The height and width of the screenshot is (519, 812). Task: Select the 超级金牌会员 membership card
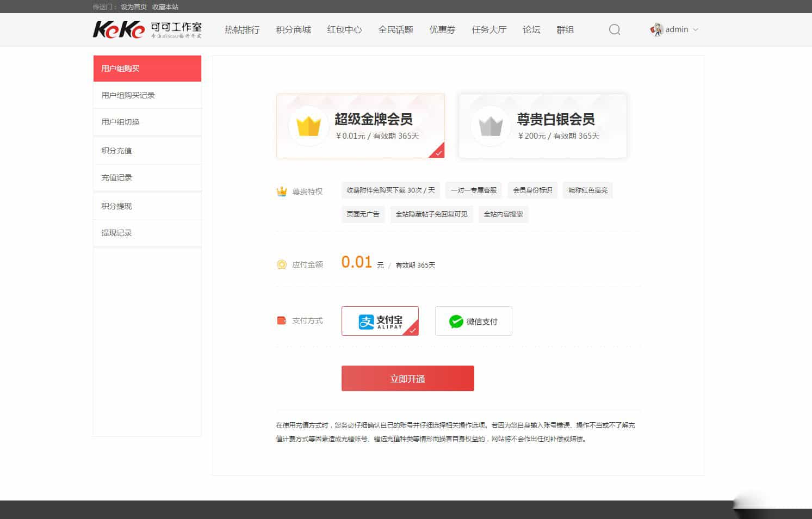[361, 126]
